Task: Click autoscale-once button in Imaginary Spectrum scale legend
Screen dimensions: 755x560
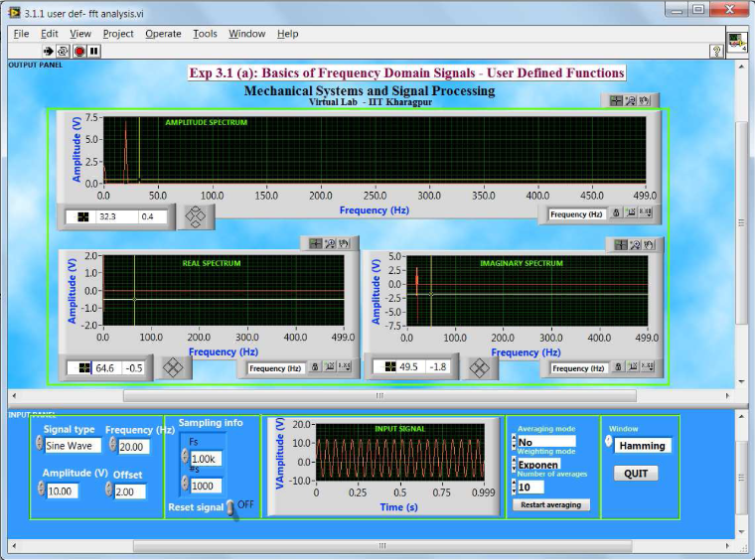Action: (x=633, y=366)
